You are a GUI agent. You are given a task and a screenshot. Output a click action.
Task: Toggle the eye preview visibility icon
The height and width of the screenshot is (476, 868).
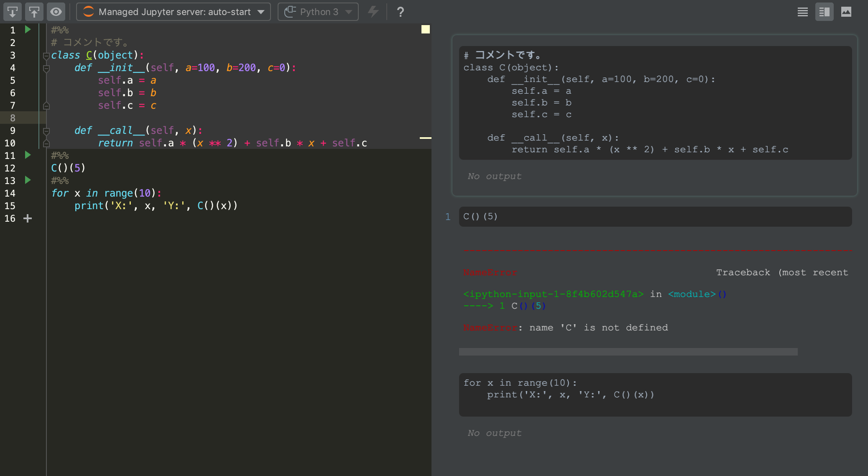(56, 12)
